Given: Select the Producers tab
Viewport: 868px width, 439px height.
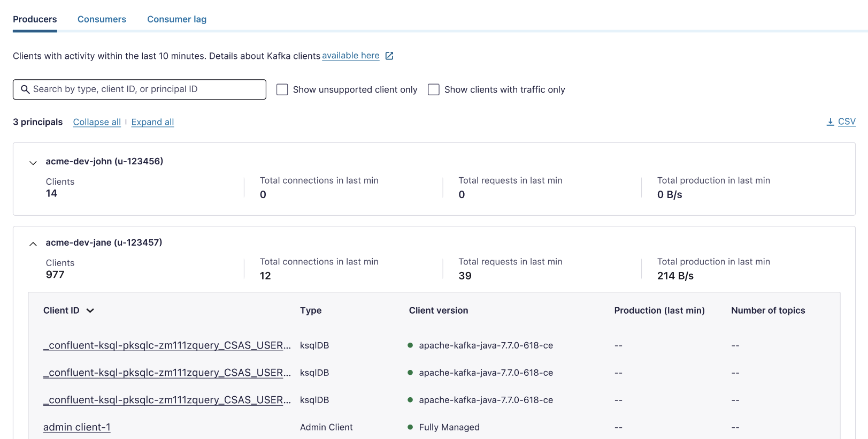Looking at the screenshot, I should point(35,19).
